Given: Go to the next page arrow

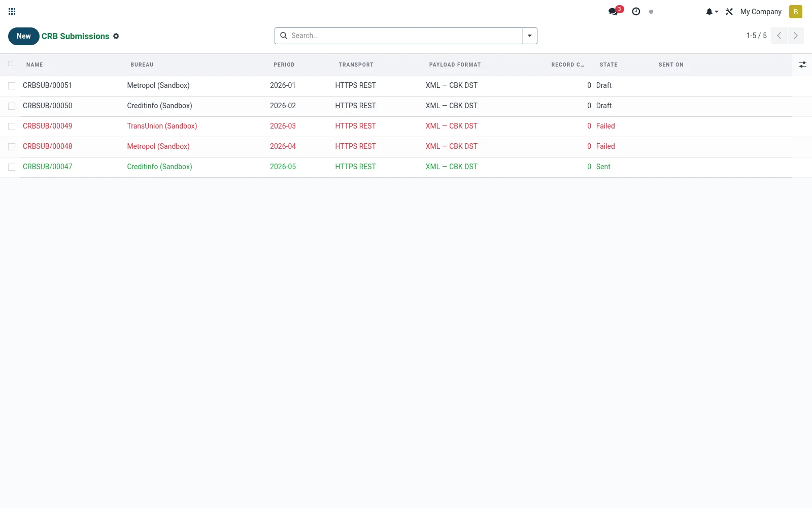Looking at the screenshot, I should 795,36.
